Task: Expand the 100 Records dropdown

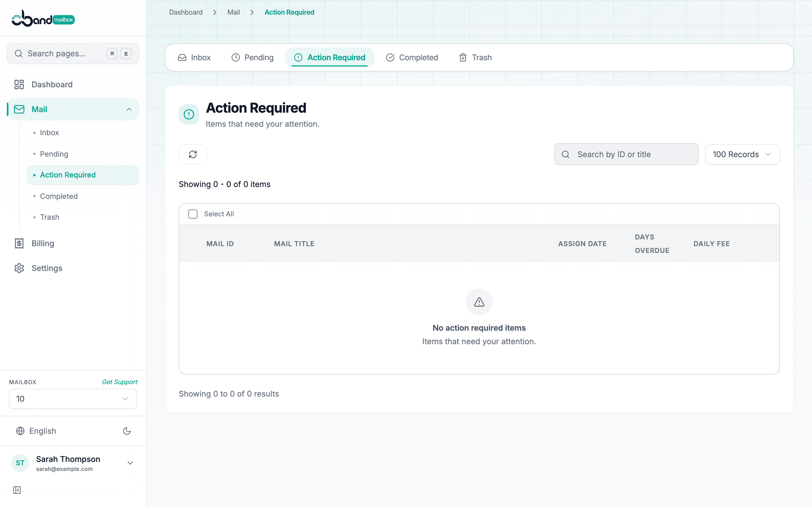Action: [742, 154]
